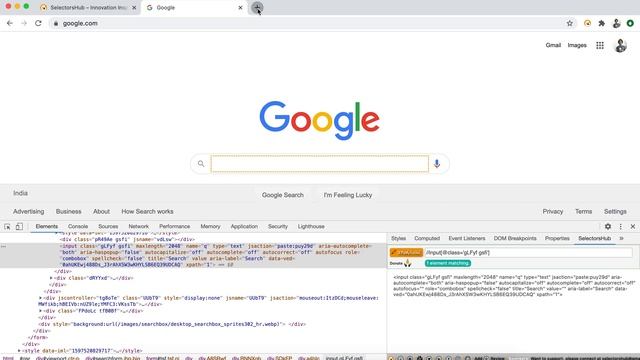
Task: Go back to the previous page
Action: pos(10,23)
